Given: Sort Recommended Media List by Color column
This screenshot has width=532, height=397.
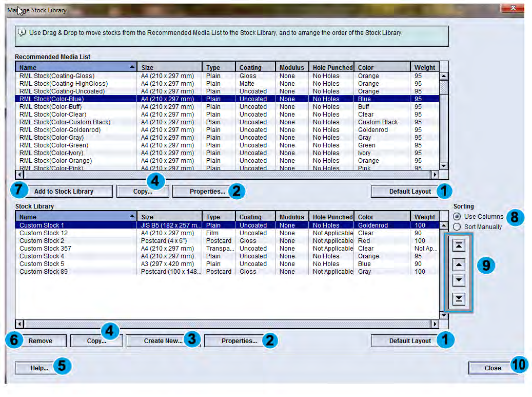Looking at the screenshot, I should click(382, 67).
